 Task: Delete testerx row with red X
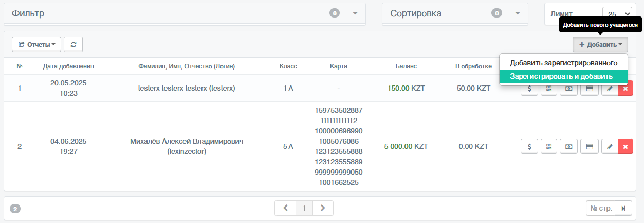tap(625, 89)
